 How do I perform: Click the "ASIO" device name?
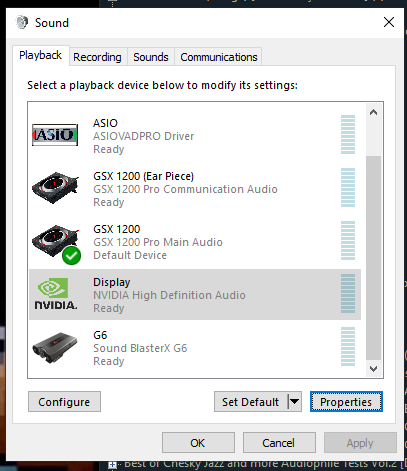105,123
